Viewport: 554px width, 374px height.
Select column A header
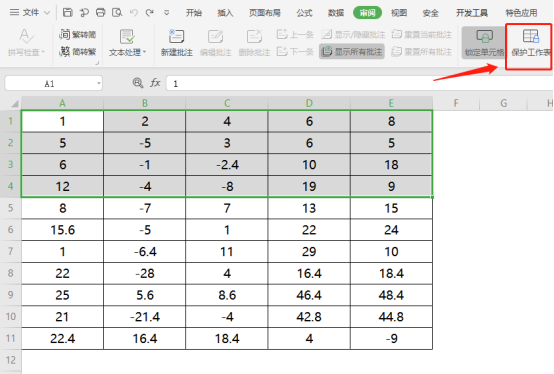pos(62,103)
